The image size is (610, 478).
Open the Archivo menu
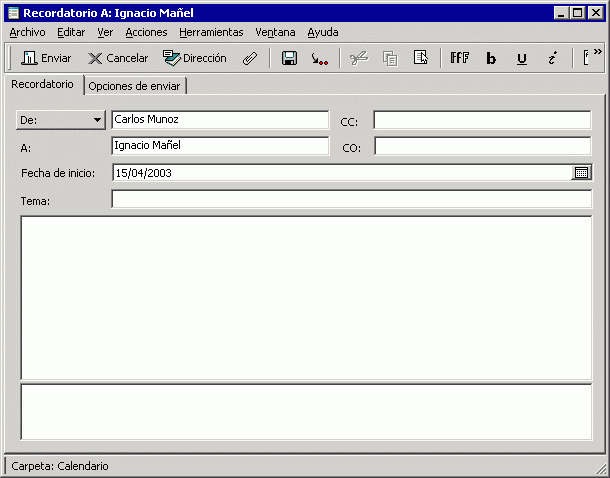click(27, 32)
